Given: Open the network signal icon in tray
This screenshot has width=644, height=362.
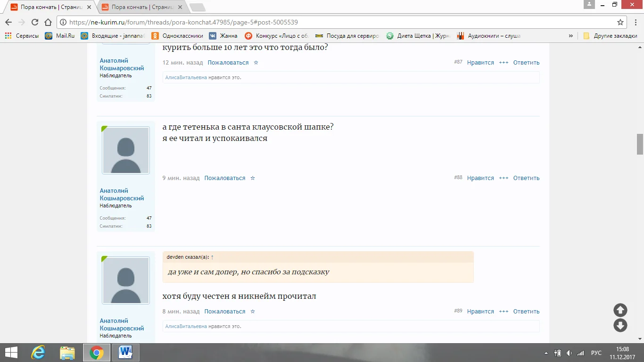Looking at the screenshot, I should click(580, 353).
